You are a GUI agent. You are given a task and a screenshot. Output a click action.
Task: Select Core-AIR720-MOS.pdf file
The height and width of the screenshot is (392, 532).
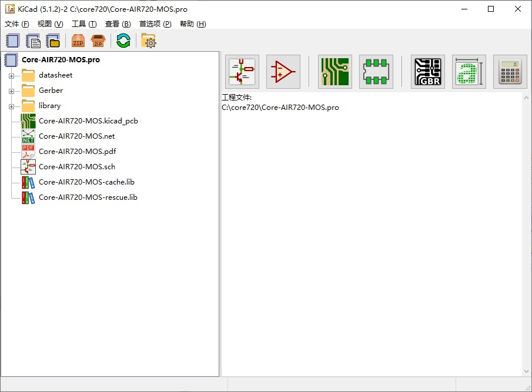(x=78, y=151)
